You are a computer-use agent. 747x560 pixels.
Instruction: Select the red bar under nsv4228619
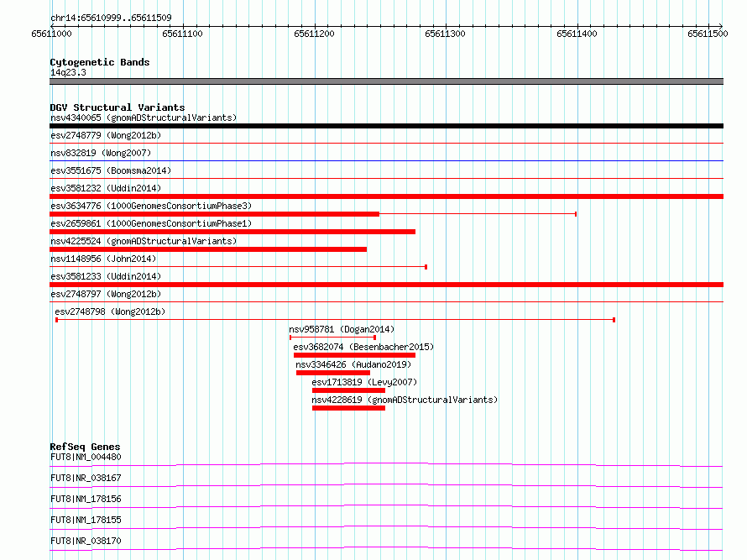tap(348, 408)
